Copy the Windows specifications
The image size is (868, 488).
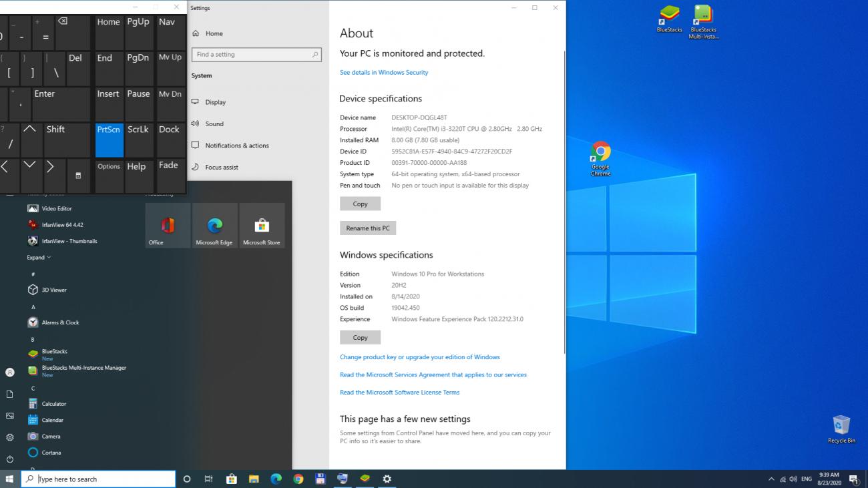[x=360, y=337]
